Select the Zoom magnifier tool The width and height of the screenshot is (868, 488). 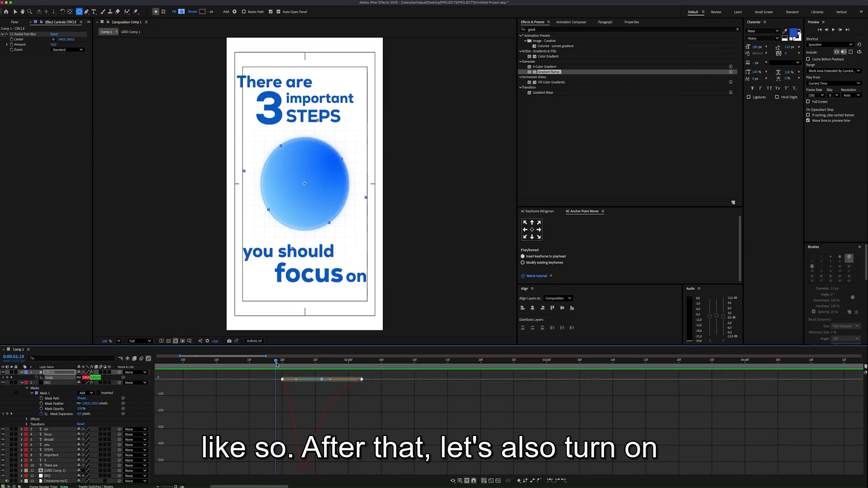30,12
